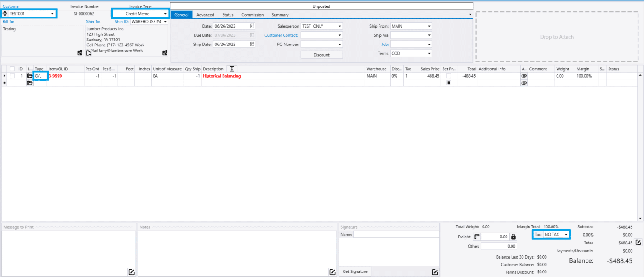Click the Ship To link label

(x=93, y=21)
